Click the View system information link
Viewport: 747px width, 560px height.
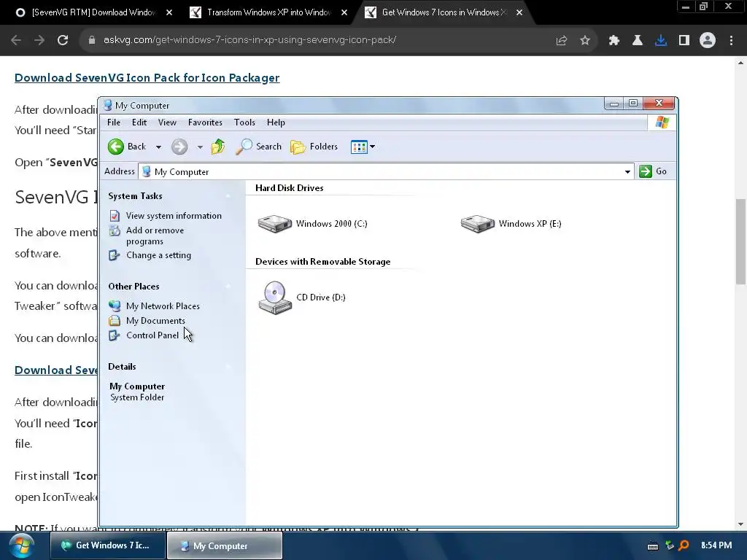click(174, 216)
